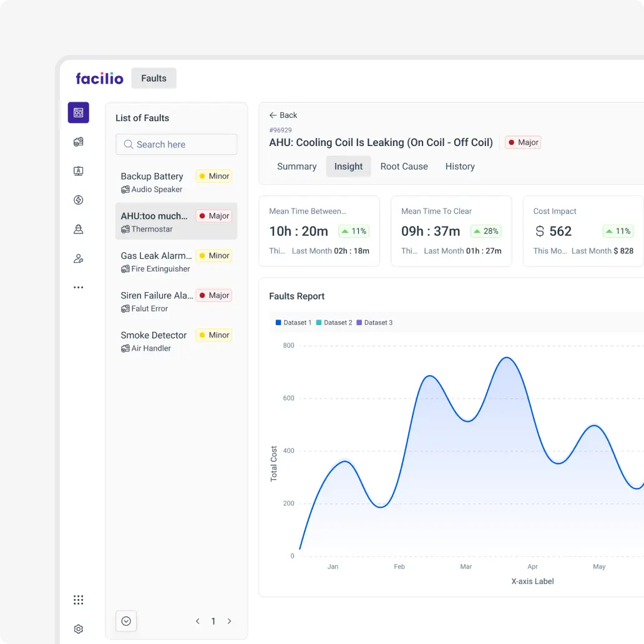644x644 pixels.
Task: Click the lightning bolt energy sidebar icon
Action: (79, 200)
